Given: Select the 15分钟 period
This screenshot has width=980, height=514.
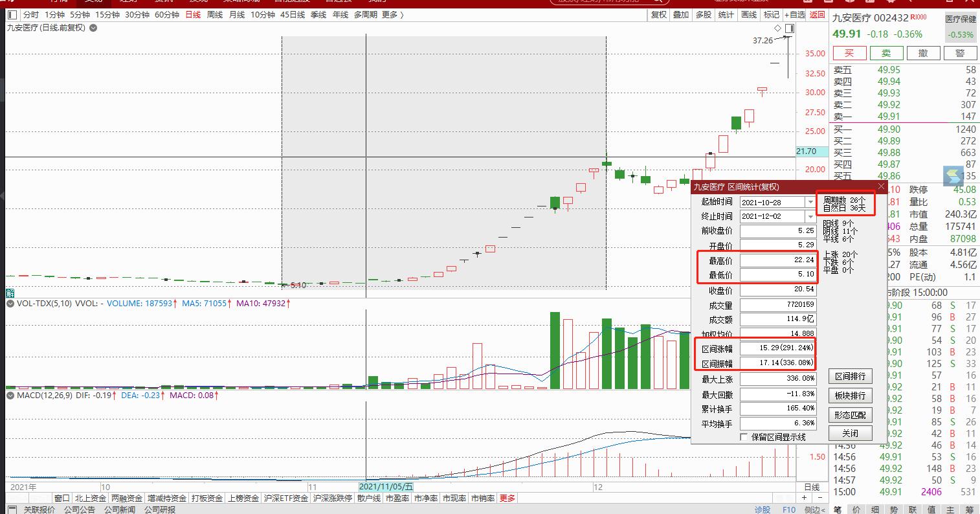Looking at the screenshot, I should [x=107, y=15].
